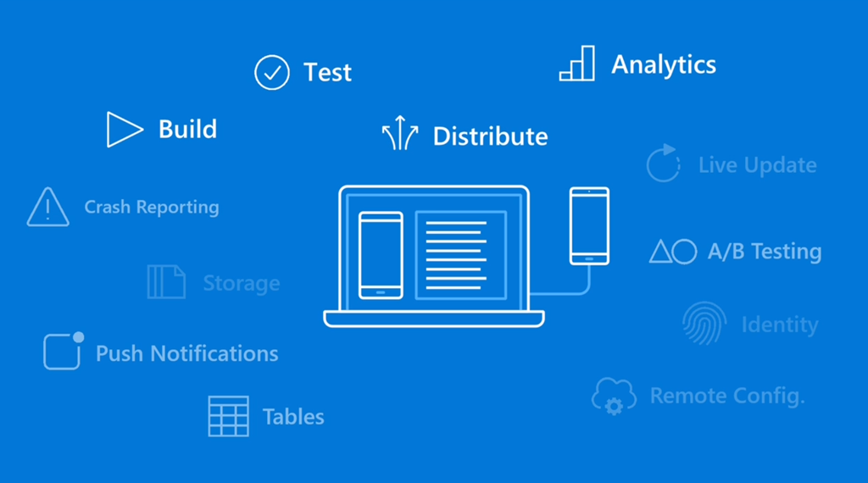Image resolution: width=868 pixels, height=483 pixels.
Task: Click the standalone phone connected to laptop
Action: [x=590, y=225]
